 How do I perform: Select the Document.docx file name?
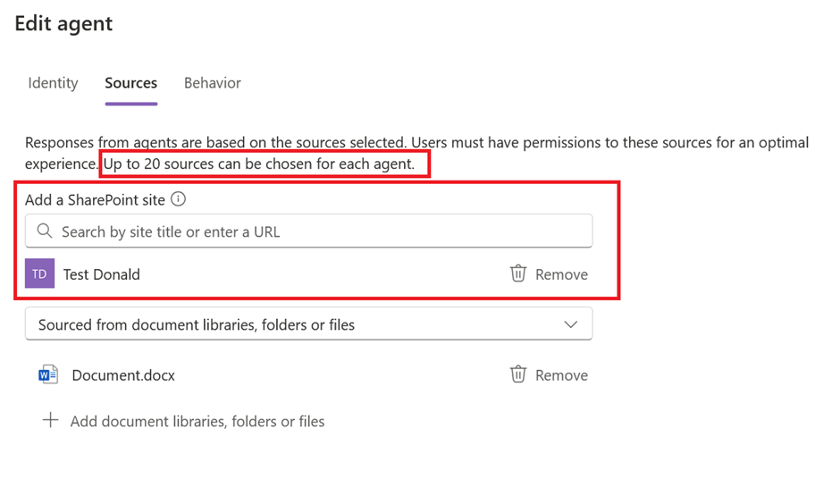click(123, 375)
